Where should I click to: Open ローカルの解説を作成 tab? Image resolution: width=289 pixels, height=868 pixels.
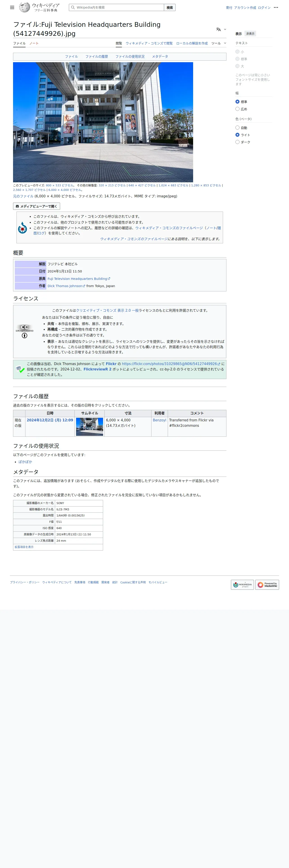click(x=192, y=43)
